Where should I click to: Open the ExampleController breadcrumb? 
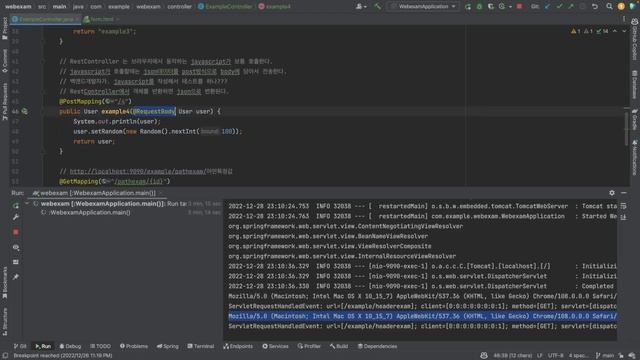click(225, 7)
